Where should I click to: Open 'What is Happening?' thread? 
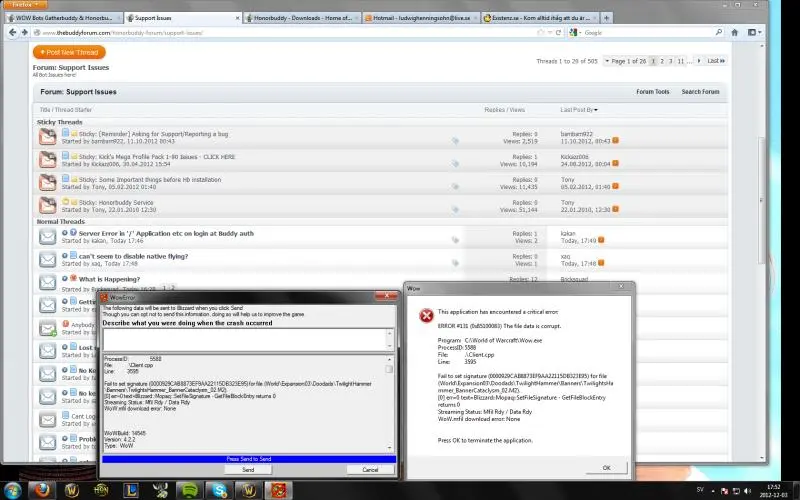click(109, 280)
